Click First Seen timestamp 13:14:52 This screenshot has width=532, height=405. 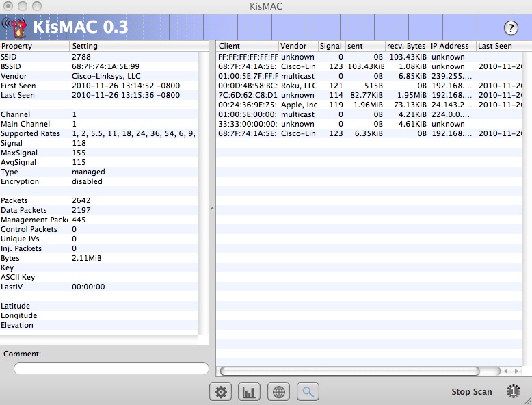126,86
